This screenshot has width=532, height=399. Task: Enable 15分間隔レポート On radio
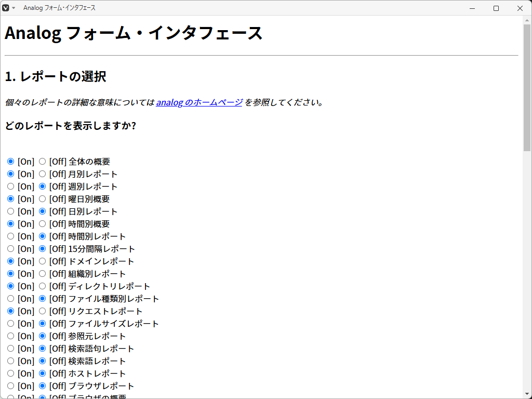[x=10, y=249]
